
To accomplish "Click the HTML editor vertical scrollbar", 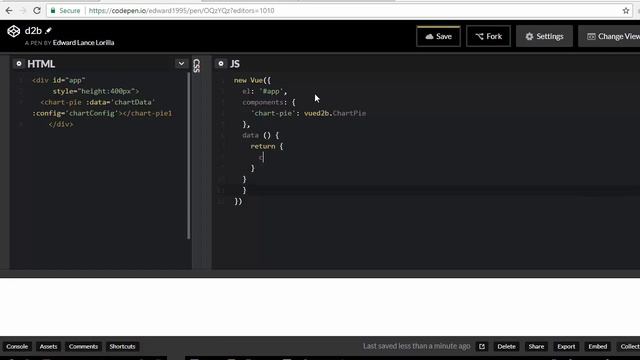I will coord(189,155).
